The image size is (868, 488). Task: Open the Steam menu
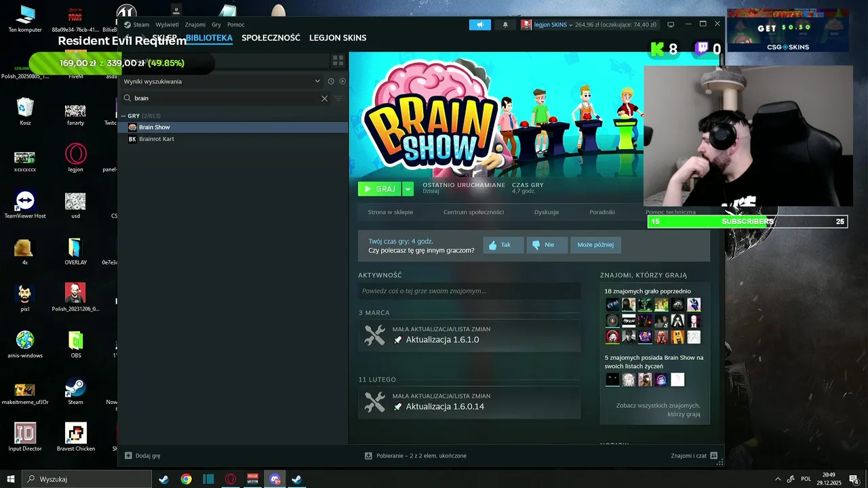pos(141,25)
